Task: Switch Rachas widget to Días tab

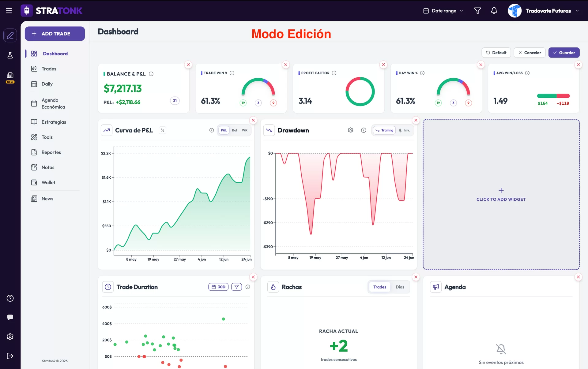Action: [400, 287]
